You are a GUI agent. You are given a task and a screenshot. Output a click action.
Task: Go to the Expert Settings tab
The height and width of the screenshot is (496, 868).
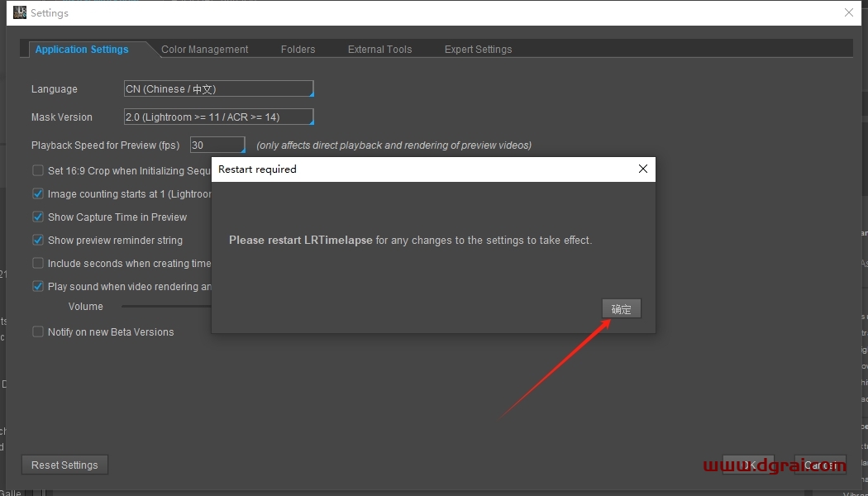(478, 50)
